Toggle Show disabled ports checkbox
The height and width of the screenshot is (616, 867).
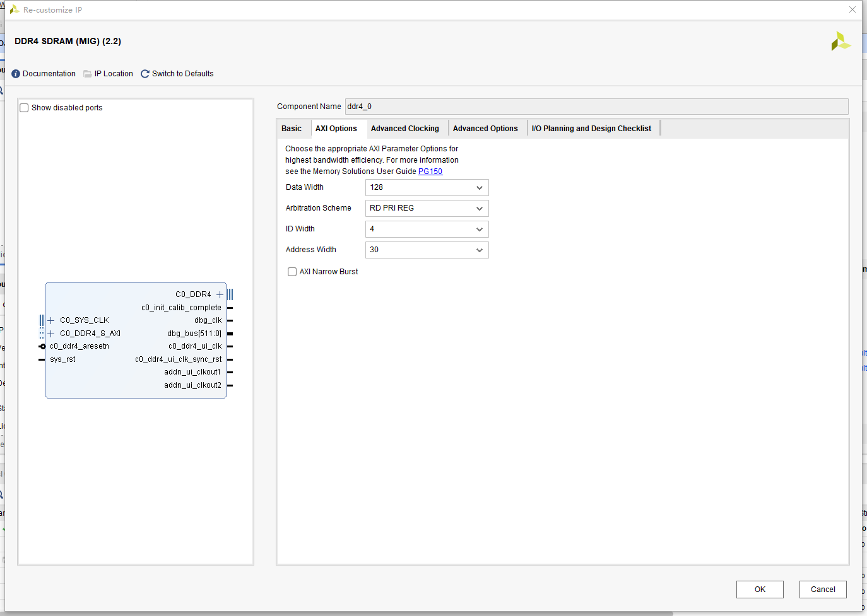pyautogui.click(x=25, y=108)
